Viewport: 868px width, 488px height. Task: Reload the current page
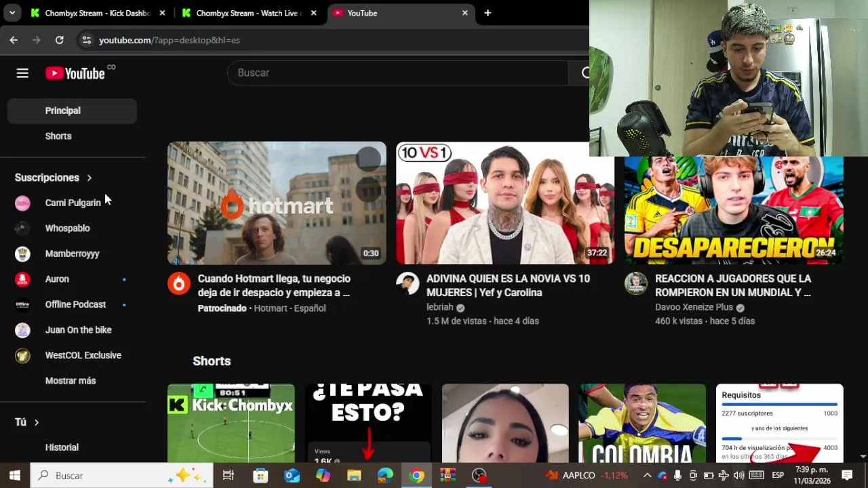tap(60, 40)
